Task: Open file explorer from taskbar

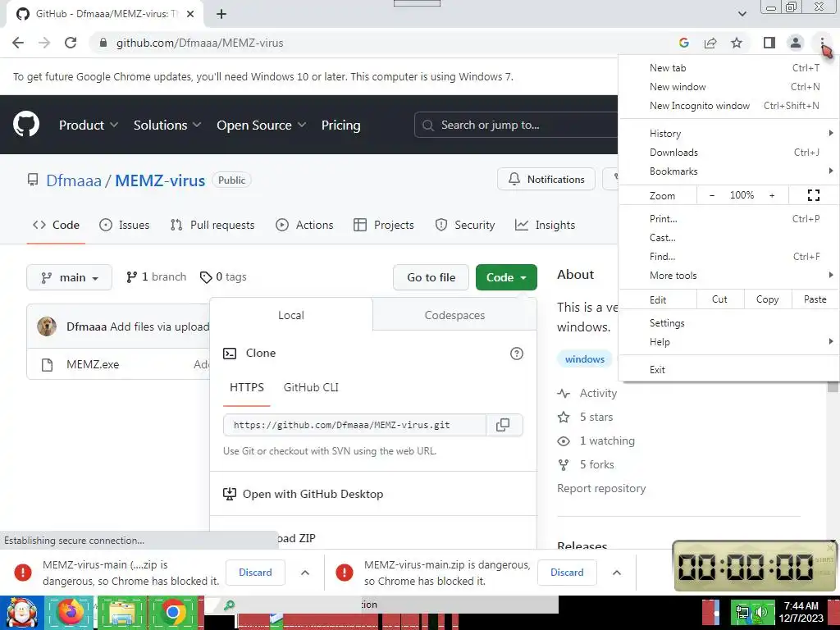Action: 122,613
